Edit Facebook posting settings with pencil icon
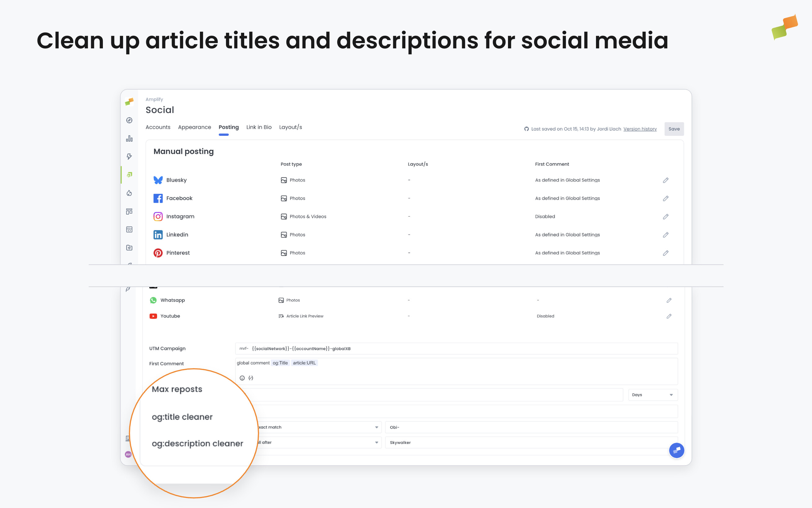The height and width of the screenshot is (508, 812). coord(666,198)
